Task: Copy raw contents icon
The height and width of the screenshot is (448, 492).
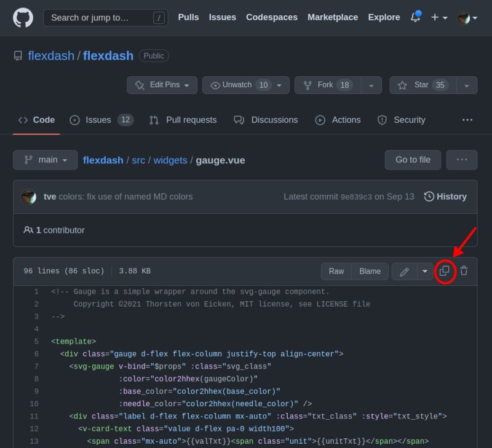Action: pos(444,271)
